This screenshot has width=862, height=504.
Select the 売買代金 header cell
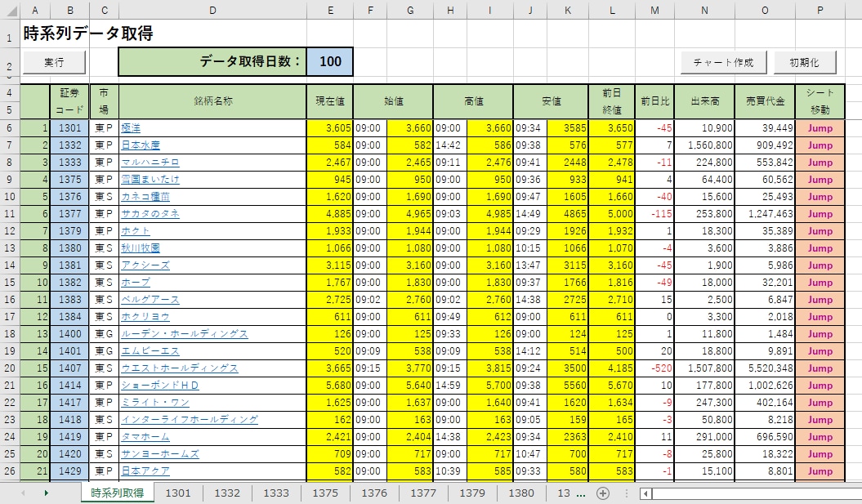coord(765,101)
